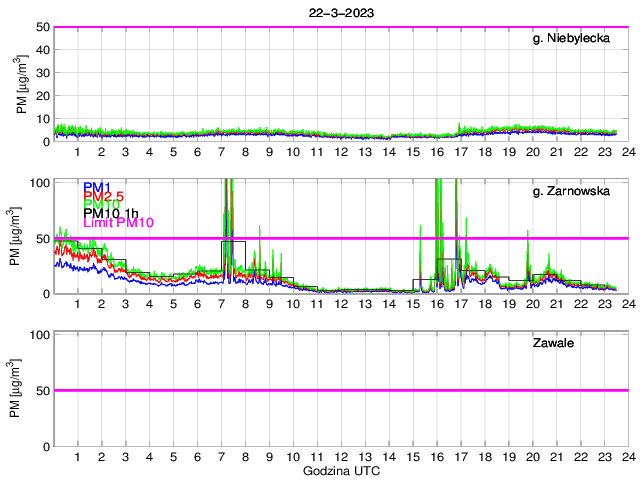
Task: Click the blue PM1 legend entry
Action: pos(97,187)
